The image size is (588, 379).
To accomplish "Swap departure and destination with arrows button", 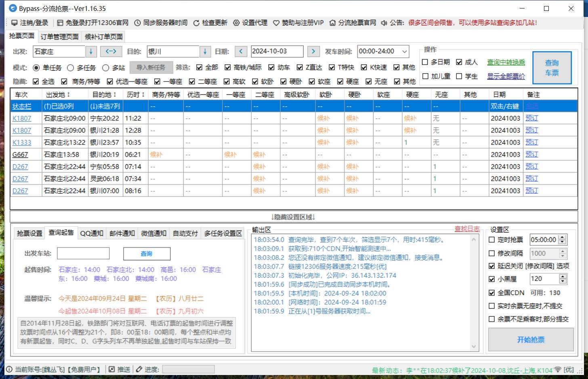I will tap(111, 51).
